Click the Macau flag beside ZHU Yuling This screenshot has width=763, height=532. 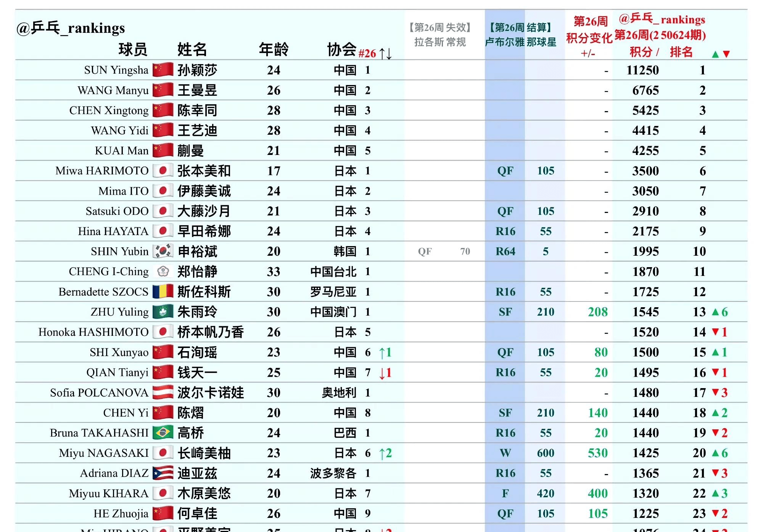[163, 312]
